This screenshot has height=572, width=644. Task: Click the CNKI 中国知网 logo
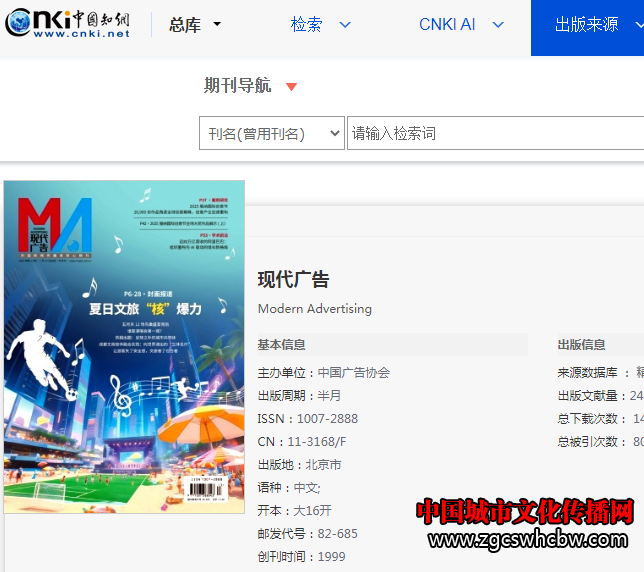pyautogui.click(x=67, y=24)
